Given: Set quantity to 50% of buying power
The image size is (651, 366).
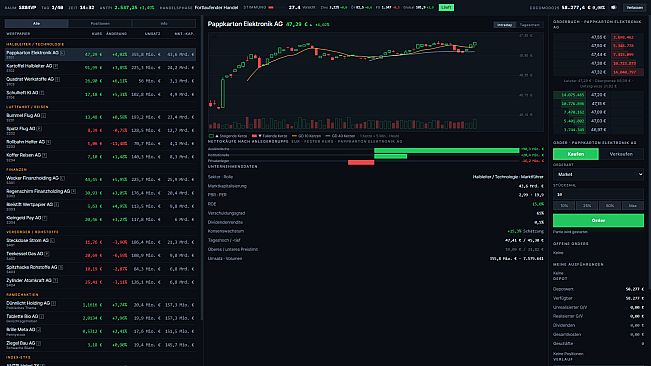Looking at the screenshot, I should tap(609, 205).
